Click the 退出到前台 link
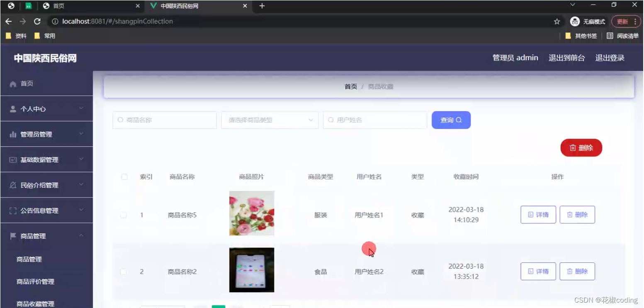Viewport: 644px width, 308px height. pos(567,58)
